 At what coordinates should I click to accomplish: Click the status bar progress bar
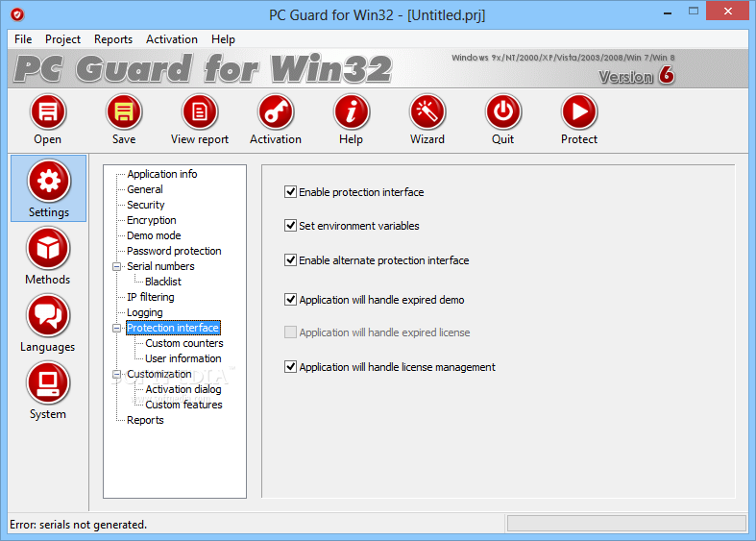[626, 524]
